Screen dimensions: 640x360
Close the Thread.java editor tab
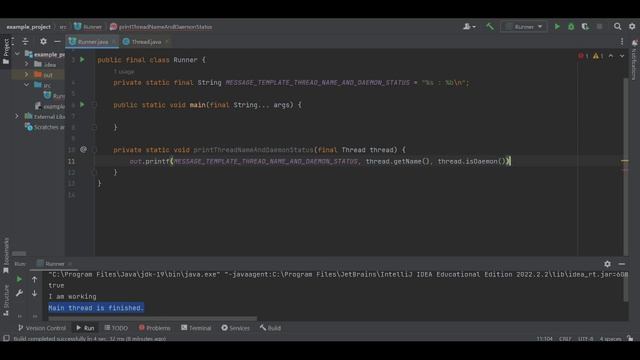(x=167, y=42)
